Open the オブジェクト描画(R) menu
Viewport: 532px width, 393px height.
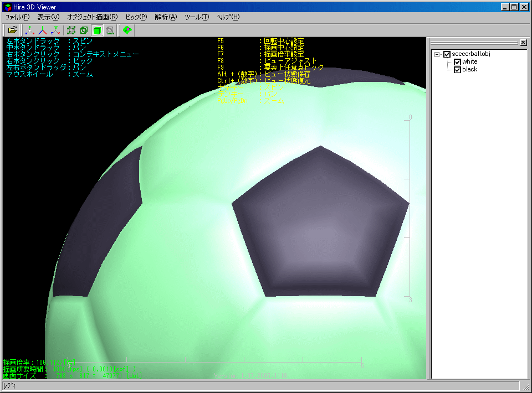coord(93,17)
